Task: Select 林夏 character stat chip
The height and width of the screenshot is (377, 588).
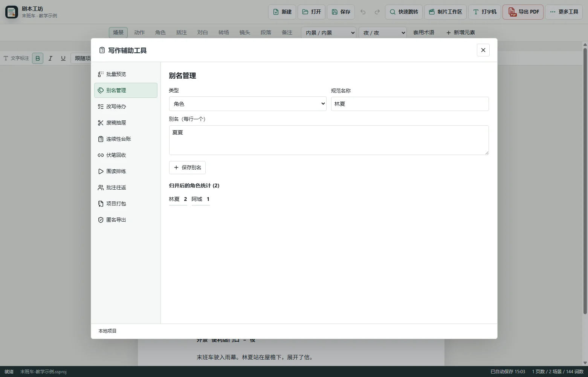Action: (x=178, y=199)
